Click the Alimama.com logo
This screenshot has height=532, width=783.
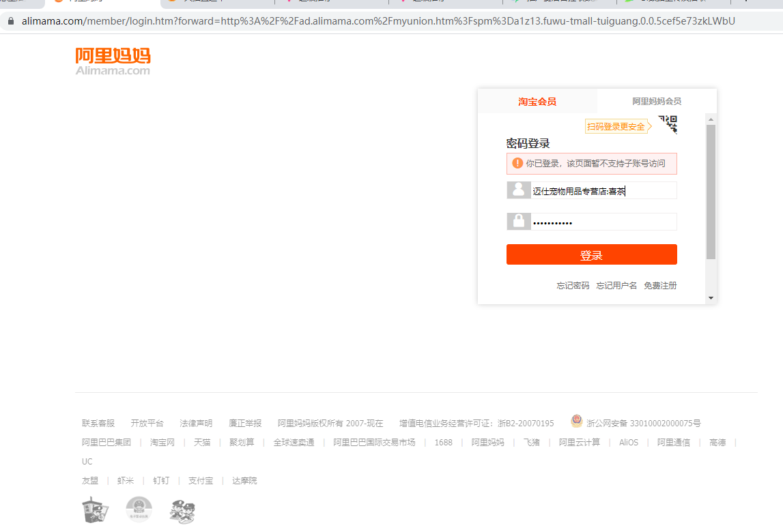113,61
